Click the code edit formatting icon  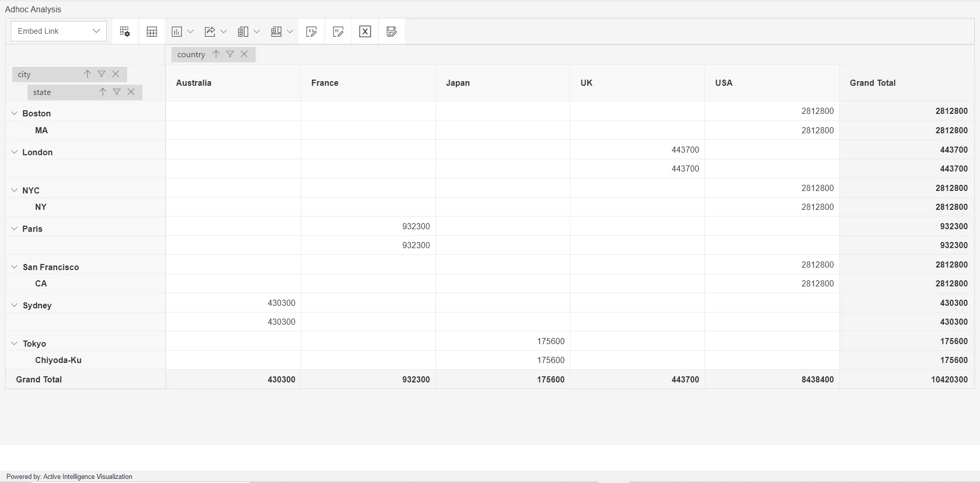311,32
